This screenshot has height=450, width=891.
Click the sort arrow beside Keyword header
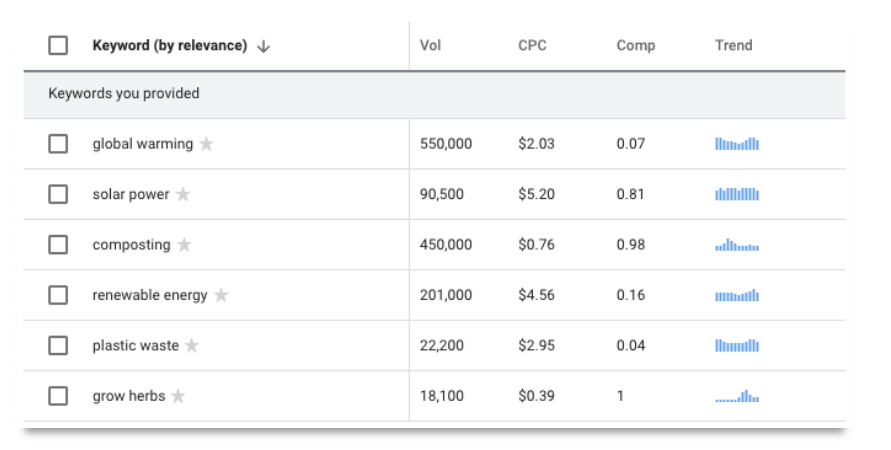[x=263, y=47]
